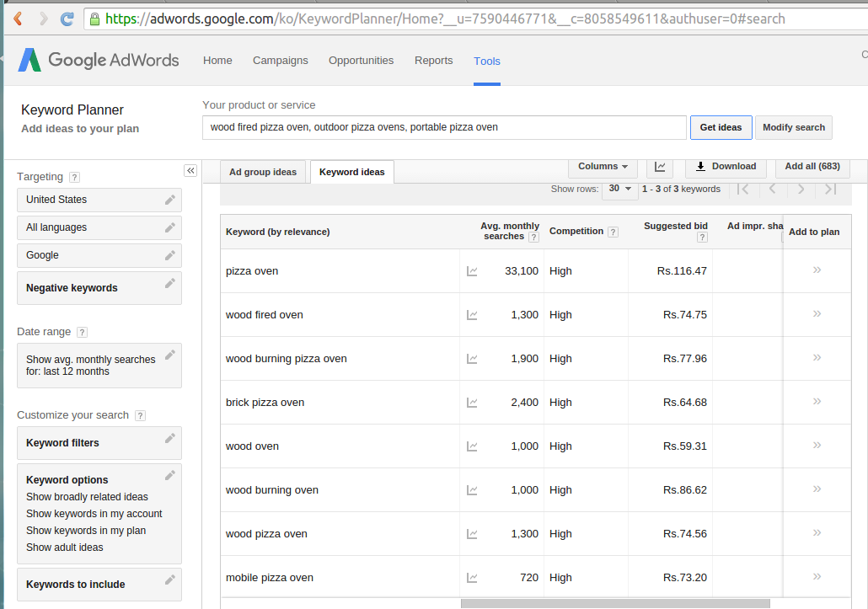Edit Negative keywords pencil icon
The width and height of the screenshot is (868, 609).
click(170, 283)
